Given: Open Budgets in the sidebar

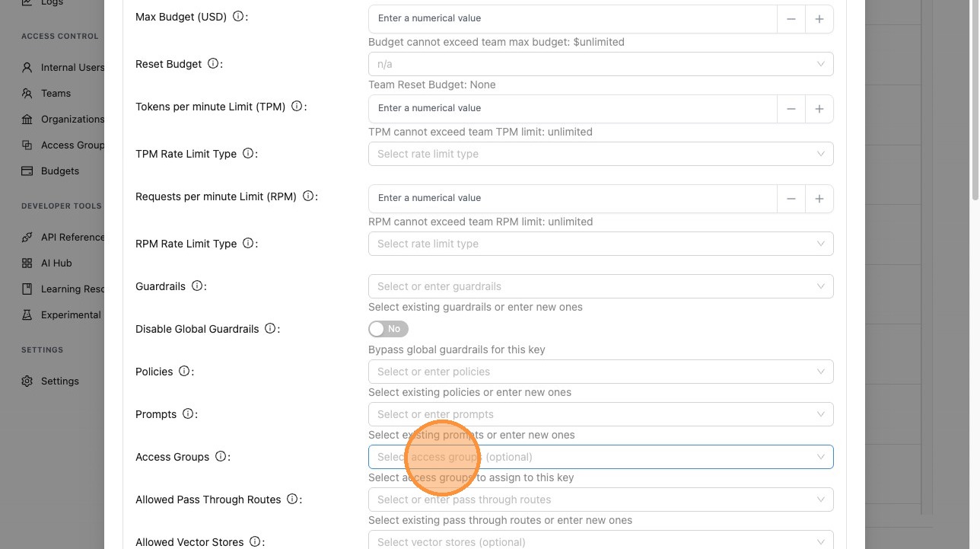Looking at the screenshot, I should pos(59,171).
